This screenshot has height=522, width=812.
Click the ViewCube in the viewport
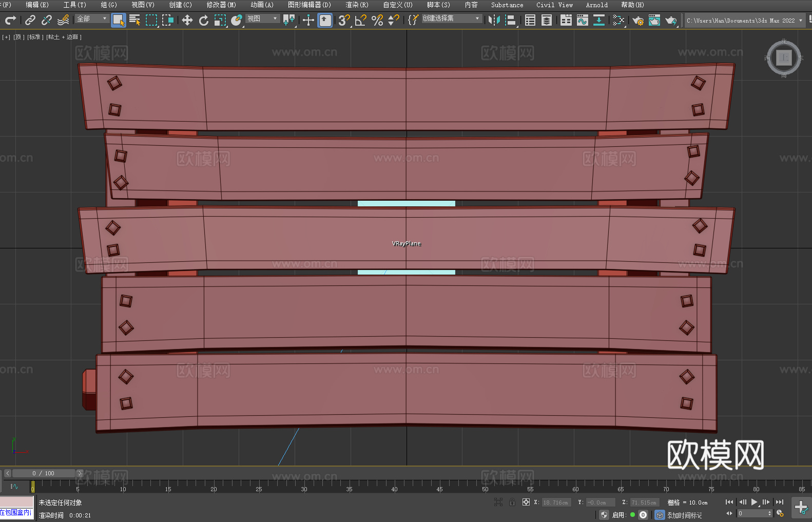point(784,57)
